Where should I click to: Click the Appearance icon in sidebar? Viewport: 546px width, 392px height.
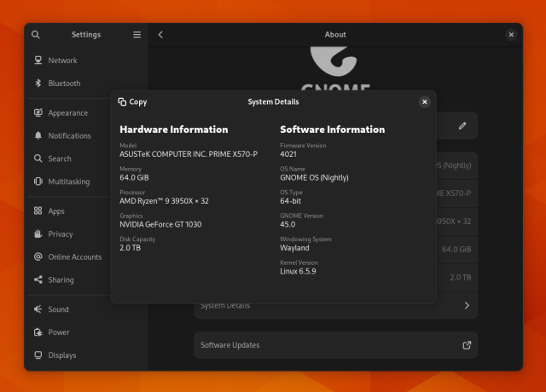tap(38, 112)
